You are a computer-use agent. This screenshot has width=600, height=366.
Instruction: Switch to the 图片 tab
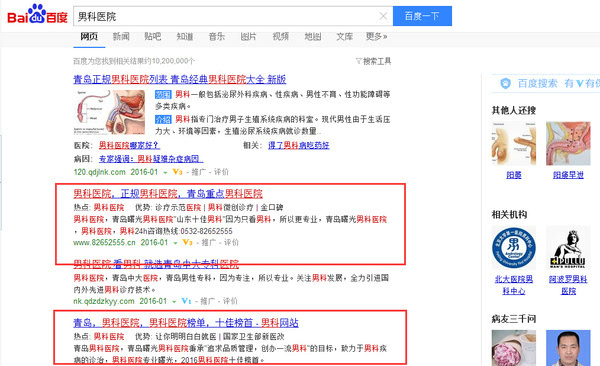[x=248, y=36]
